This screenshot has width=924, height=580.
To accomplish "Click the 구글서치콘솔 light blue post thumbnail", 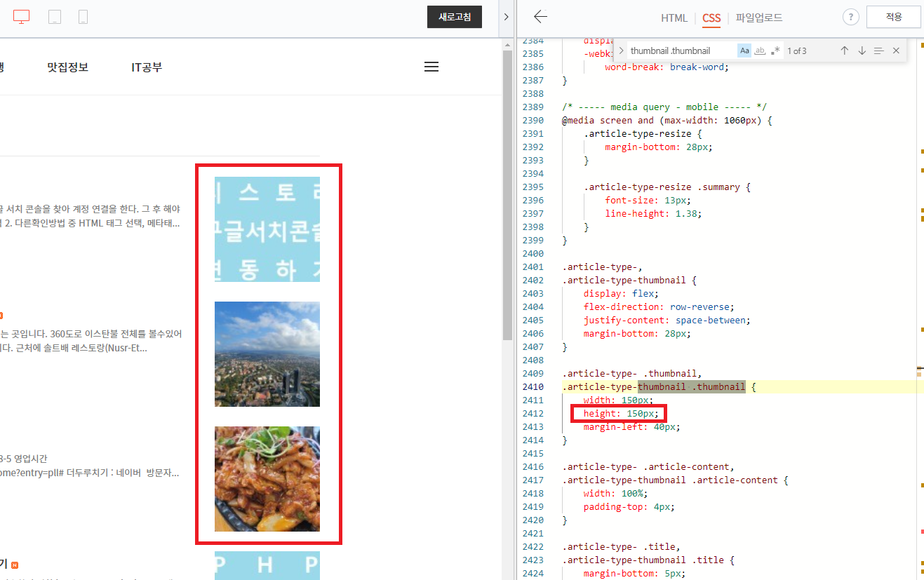I will 267,229.
